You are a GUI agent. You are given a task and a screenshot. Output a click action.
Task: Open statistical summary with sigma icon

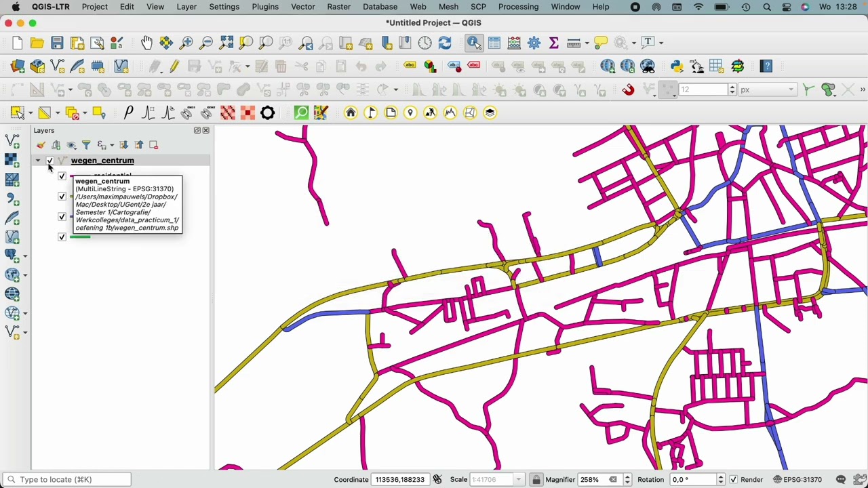coord(554,43)
